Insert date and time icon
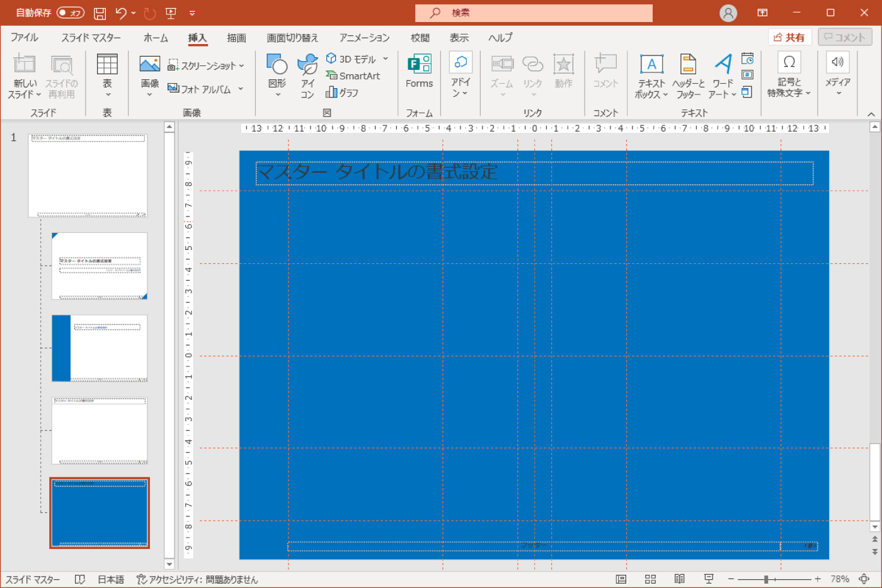This screenshot has width=882, height=588. [x=747, y=59]
